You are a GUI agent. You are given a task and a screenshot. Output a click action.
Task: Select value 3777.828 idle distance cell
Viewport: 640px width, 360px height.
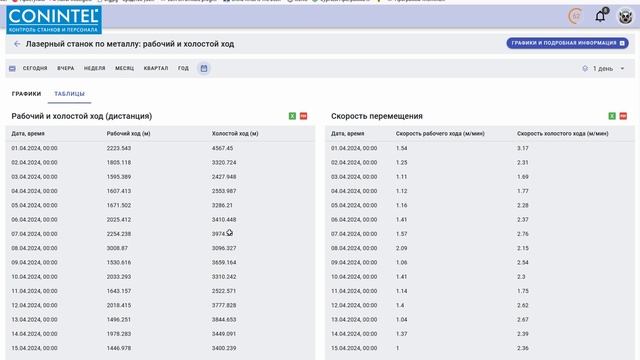pyautogui.click(x=224, y=305)
